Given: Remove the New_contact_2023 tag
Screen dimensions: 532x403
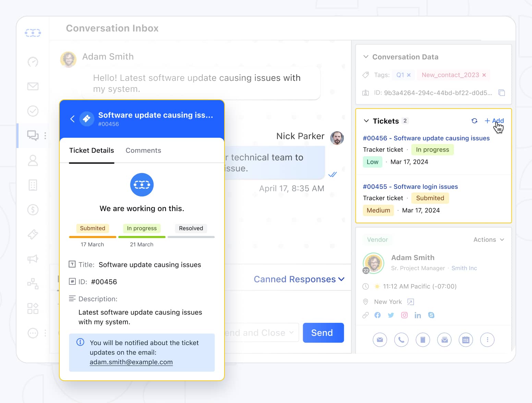Looking at the screenshot, I should tap(484, 75).
